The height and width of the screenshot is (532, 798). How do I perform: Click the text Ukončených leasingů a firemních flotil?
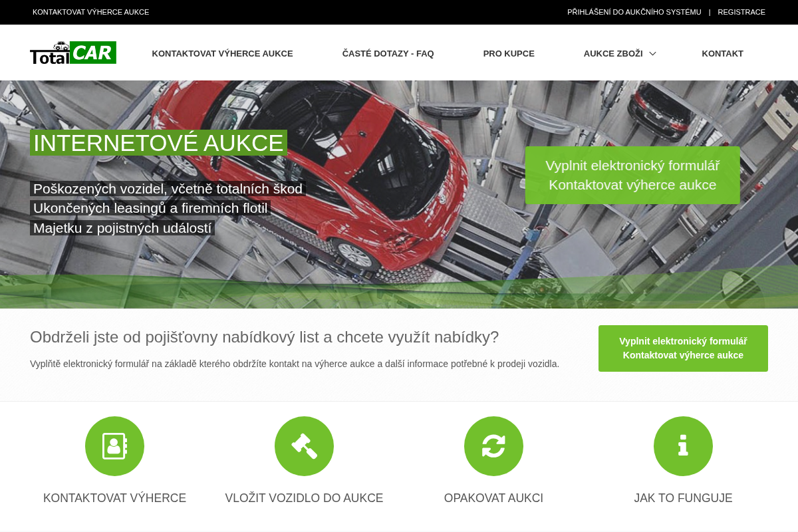point(150,208)
